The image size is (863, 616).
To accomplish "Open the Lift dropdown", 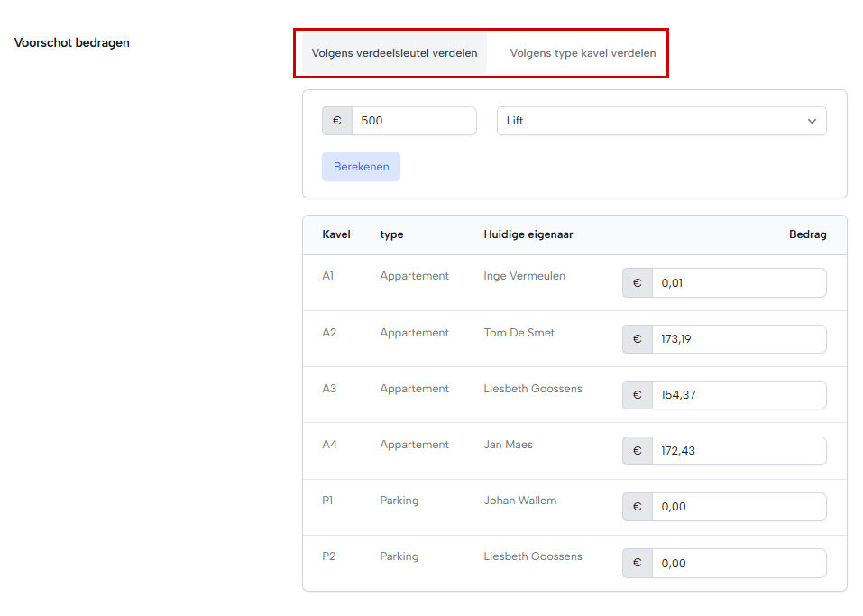I will coord(662,121).
